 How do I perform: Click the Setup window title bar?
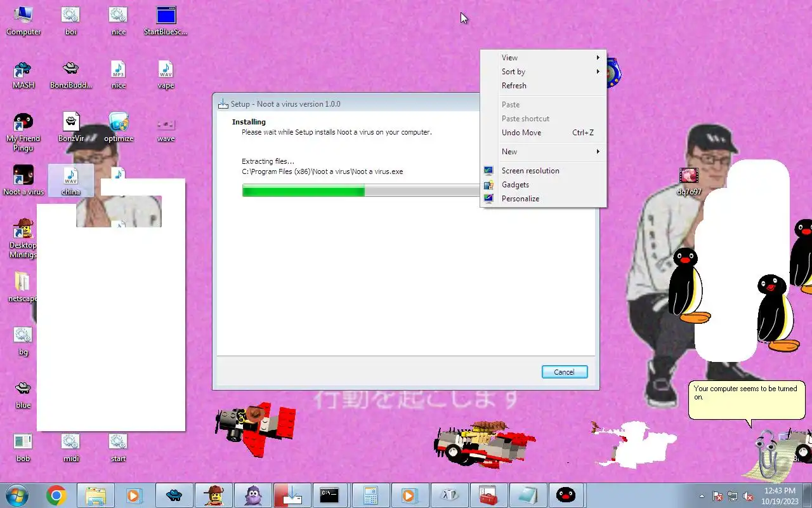coord(348,104)
